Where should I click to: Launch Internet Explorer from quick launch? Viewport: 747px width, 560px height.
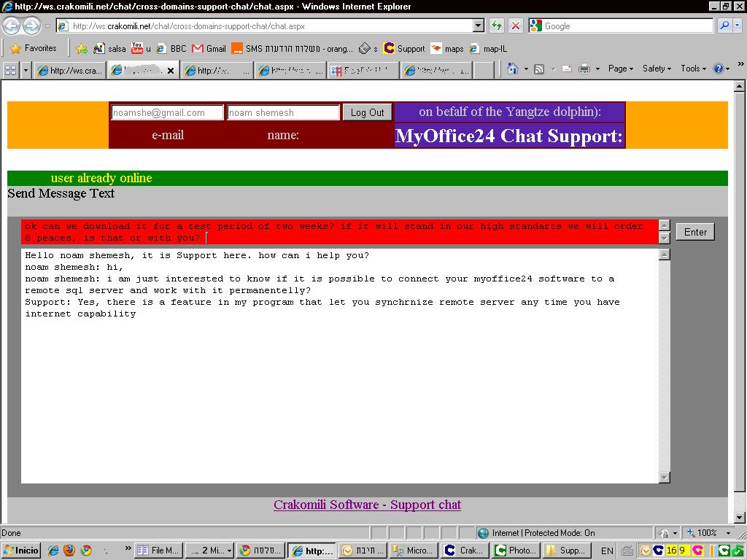(x=53, y=551)
